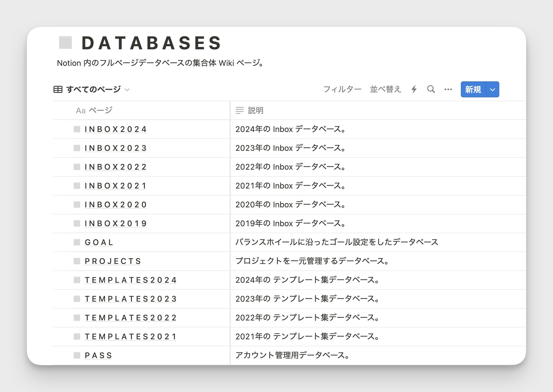Open the three-dot more options menu

pyautogui.click(x=448, y=89)
